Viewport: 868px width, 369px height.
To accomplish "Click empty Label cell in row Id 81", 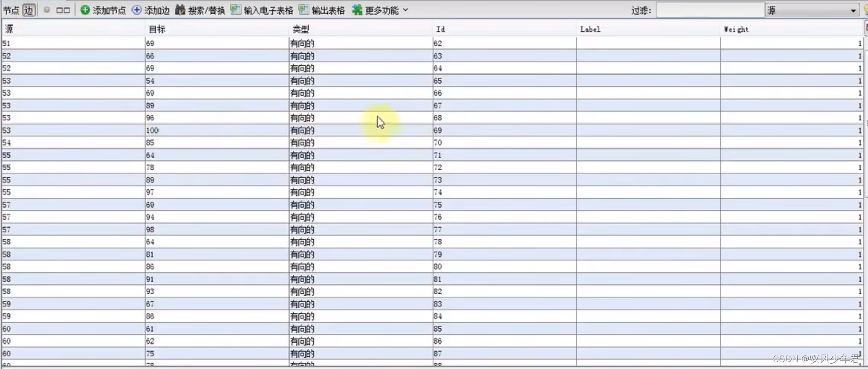I will [648, 279].
